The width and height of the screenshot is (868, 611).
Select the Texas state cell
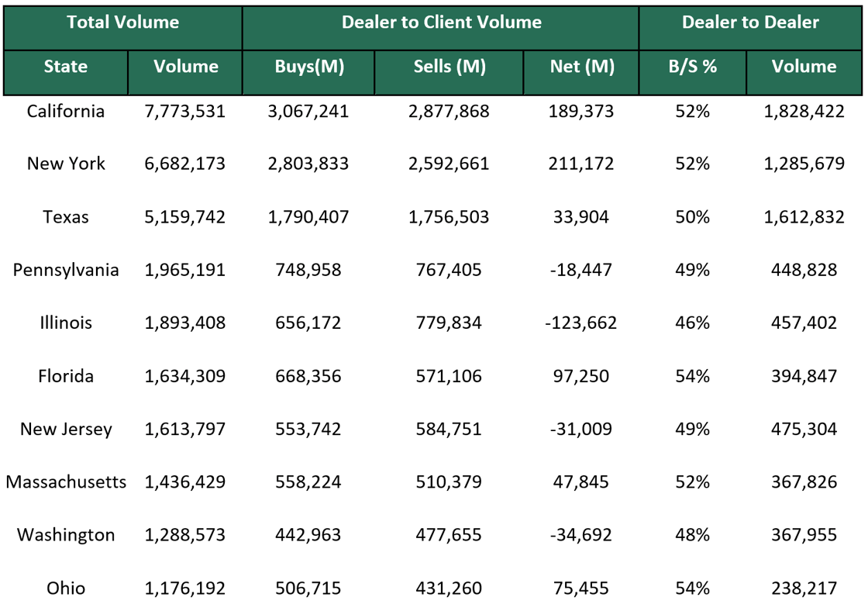click(x=66, y=217)
